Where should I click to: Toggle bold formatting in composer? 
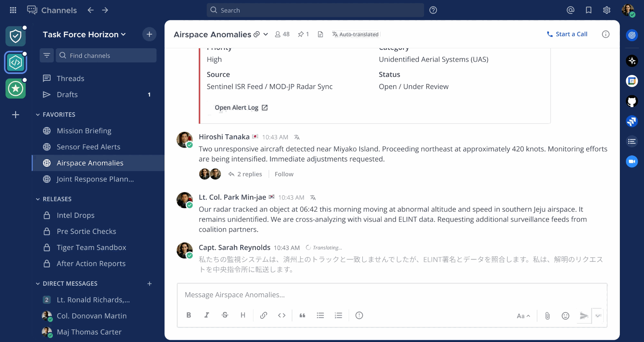(x=189, y=315)
